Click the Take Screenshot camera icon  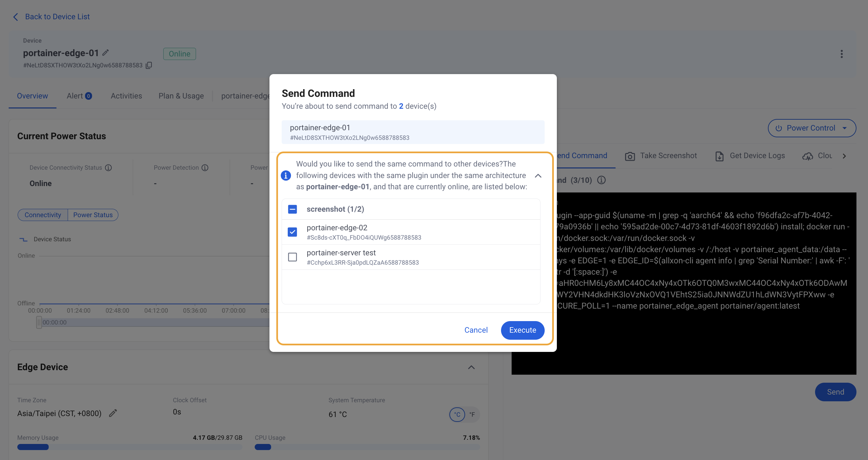pyautogui.click(x=630, y=156)
